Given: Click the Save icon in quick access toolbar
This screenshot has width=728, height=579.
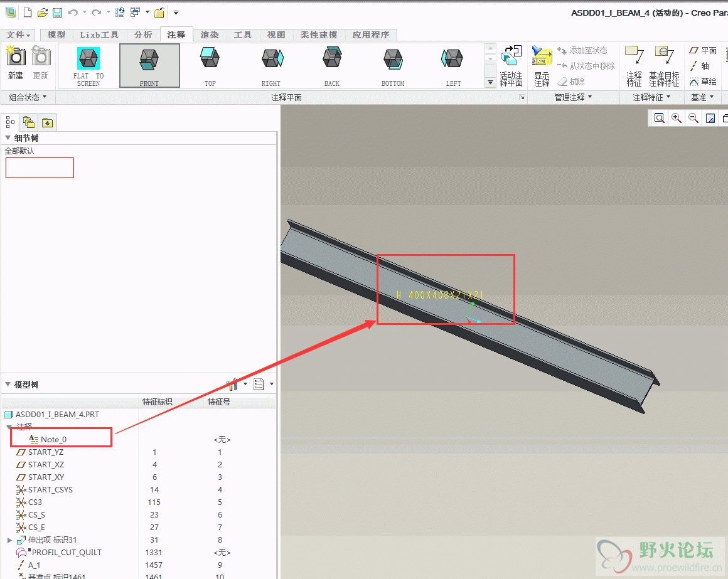Looking at the screenshot, I should tap(57, 13).
